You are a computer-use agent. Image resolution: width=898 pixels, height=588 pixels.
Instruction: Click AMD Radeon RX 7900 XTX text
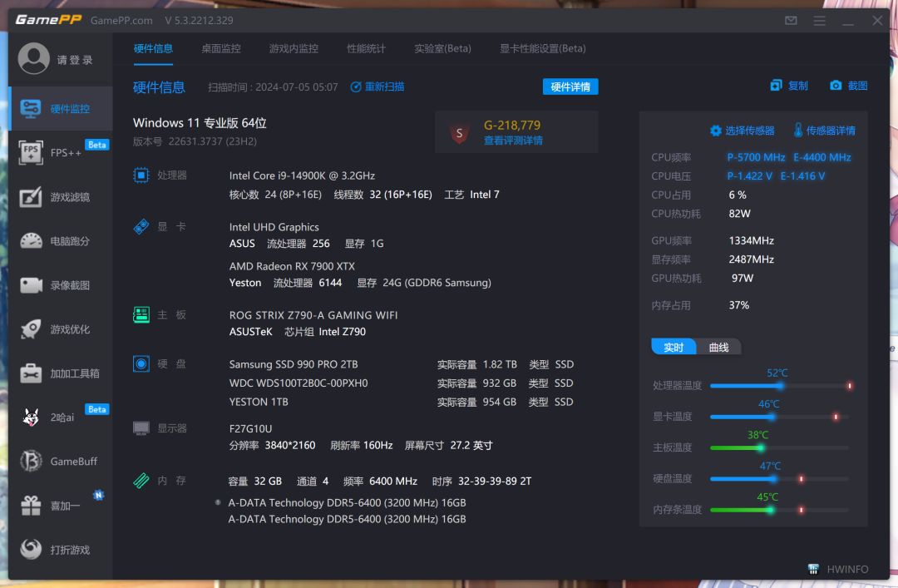(292, 266)
